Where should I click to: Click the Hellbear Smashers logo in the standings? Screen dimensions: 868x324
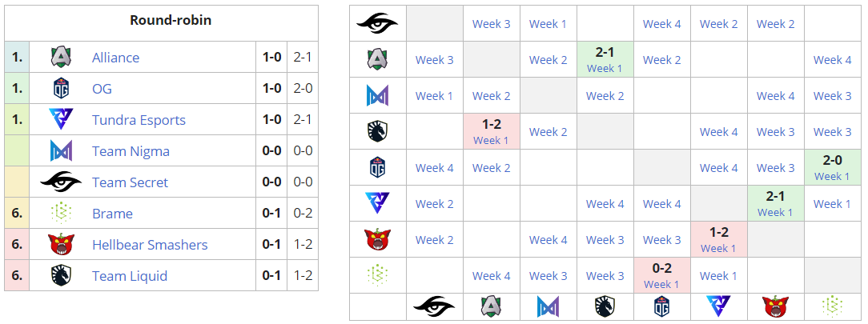(x=62, y=245)
